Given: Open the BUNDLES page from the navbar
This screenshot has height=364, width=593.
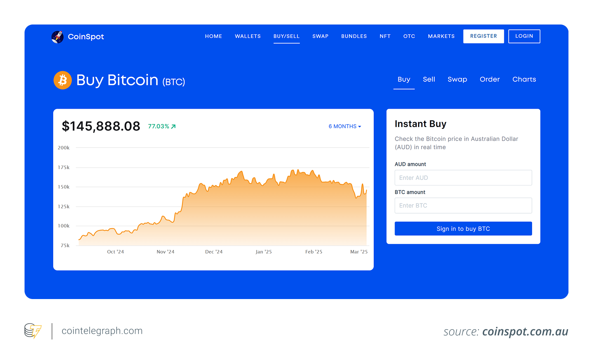Looking at the screenshot, I should [354, 36].
